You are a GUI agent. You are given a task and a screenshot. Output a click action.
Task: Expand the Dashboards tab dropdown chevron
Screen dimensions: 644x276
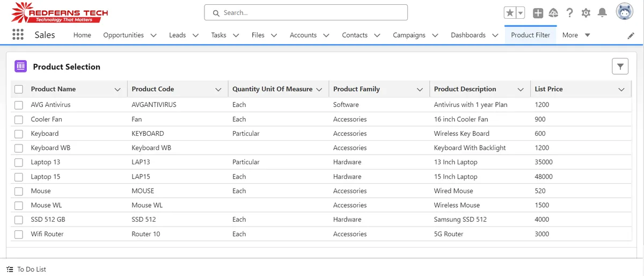coord(495,35)
